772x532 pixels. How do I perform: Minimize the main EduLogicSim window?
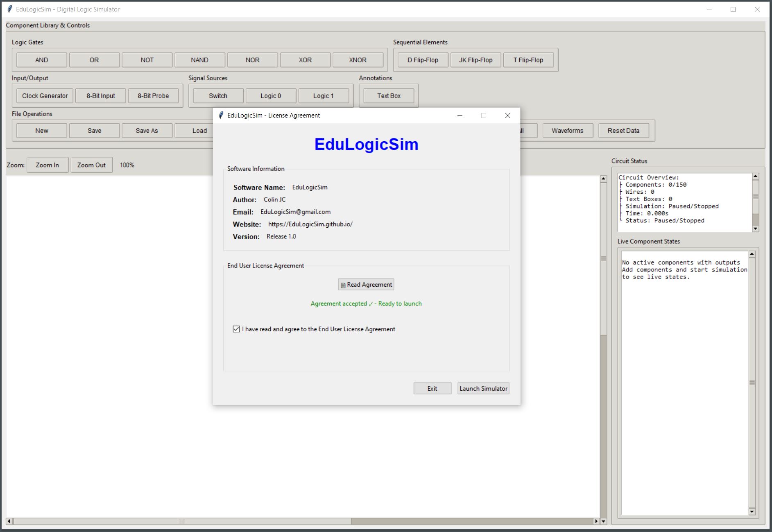pos(709,9)
